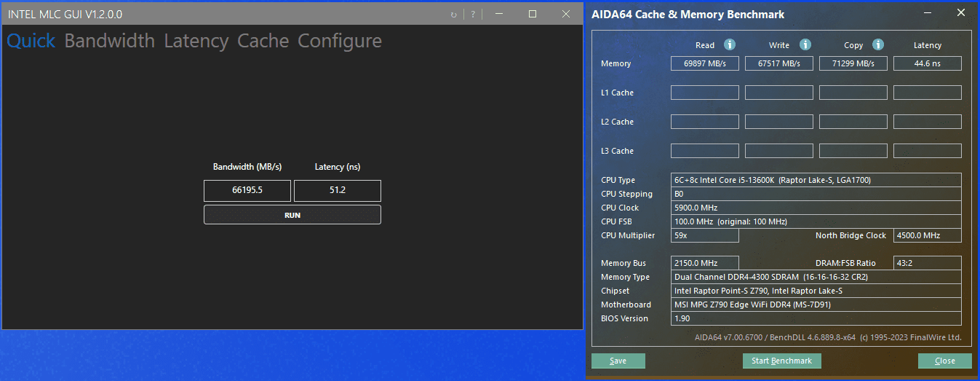Minimize the AIDA64 benchmark window
This screenshot has height=381, width=980.
928,13
